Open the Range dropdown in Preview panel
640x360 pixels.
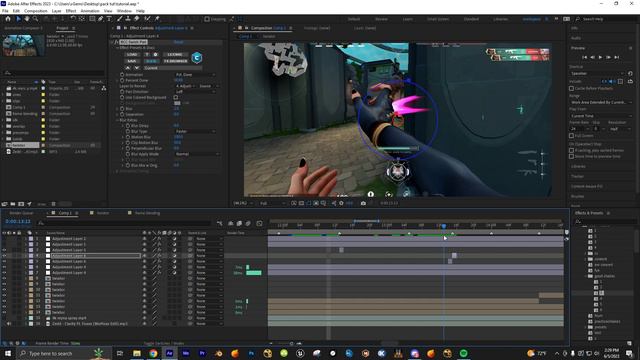[601, 102]
